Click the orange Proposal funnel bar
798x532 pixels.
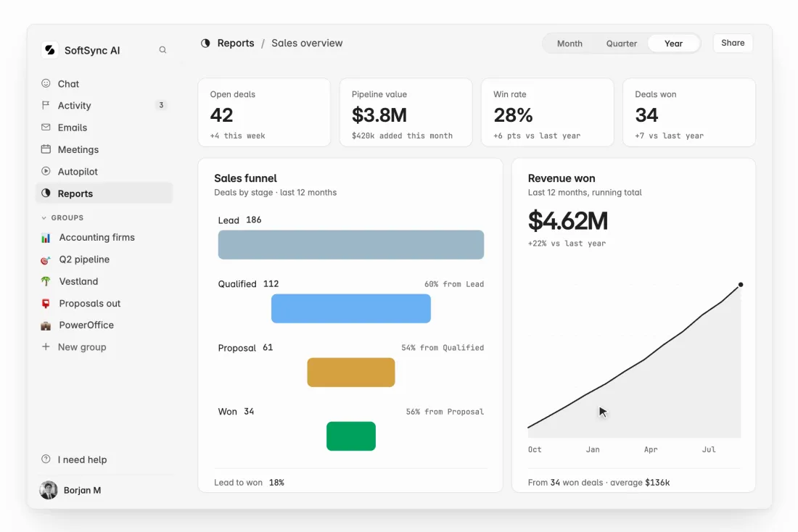pyautogui.click(x=350, y=373)
